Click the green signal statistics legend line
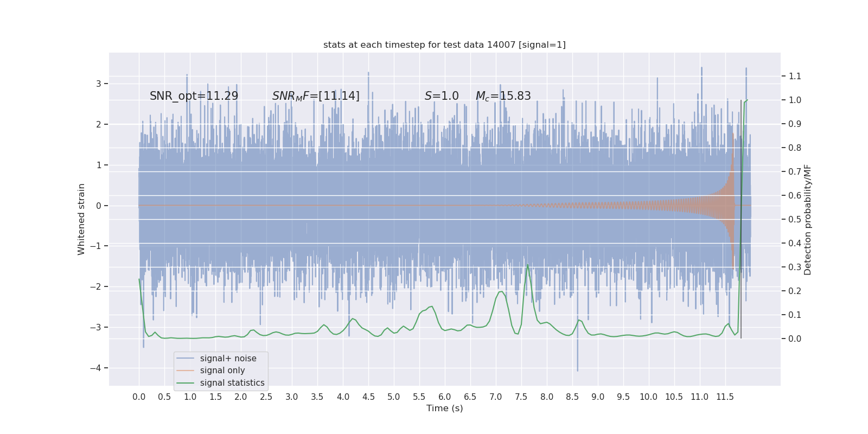The width and height of the screenshot is (868, 434). [185, 383]
